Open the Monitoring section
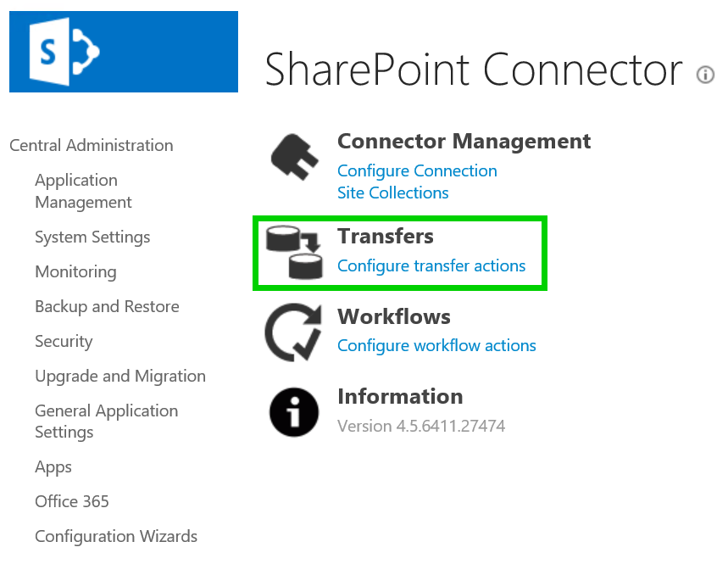728x564 pixels. 75,271
